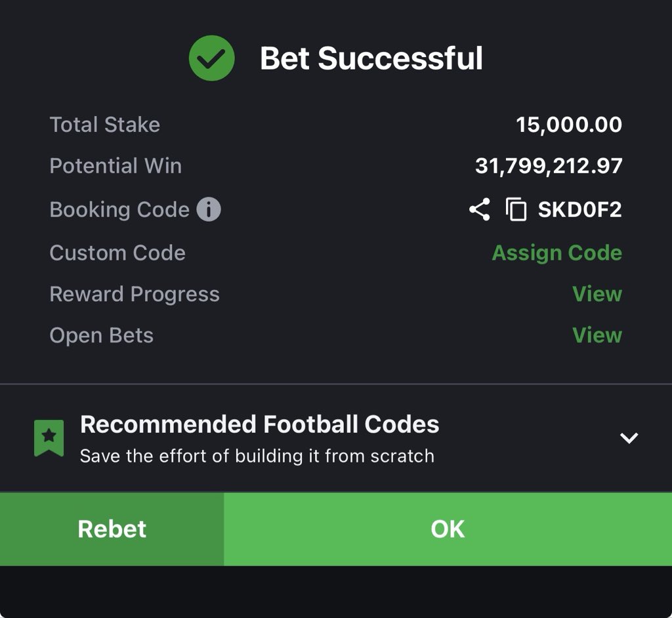
Task: Click the Booking Code label
Action: (x=119, y=210)
